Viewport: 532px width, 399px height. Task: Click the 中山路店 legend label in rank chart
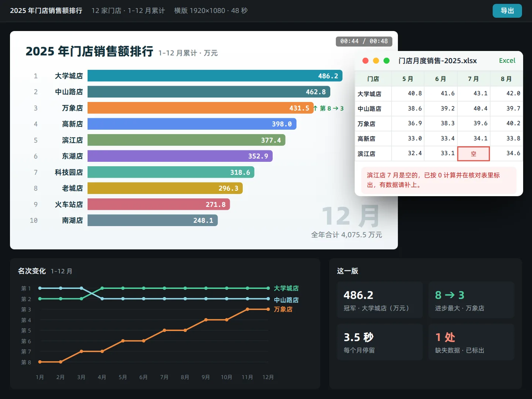[x=286, y=300]
